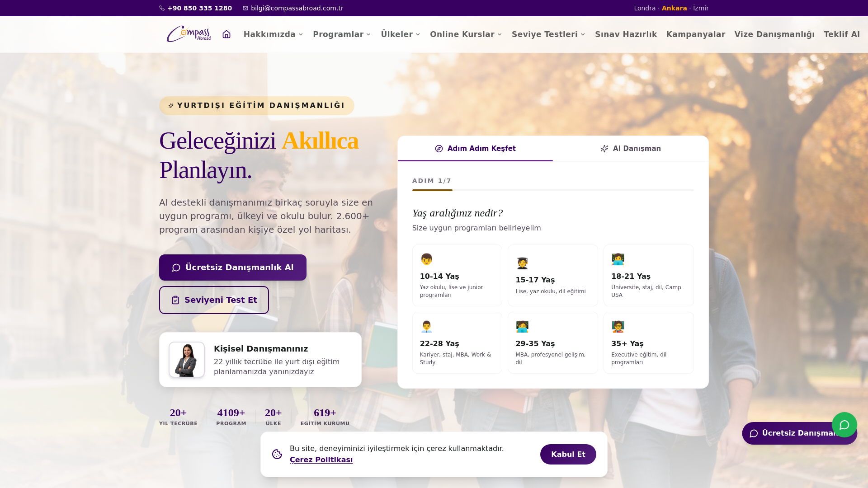This screenshot has height=488, width=868.
Task: Click the Ücretsiz Danışmanlık Al hero button
Action: 233,267
